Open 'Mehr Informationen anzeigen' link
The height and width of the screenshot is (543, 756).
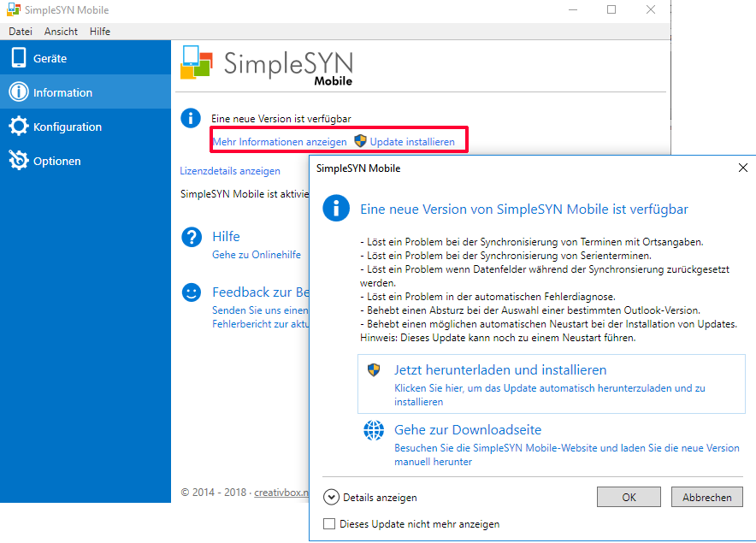click(x=280, y=141)
